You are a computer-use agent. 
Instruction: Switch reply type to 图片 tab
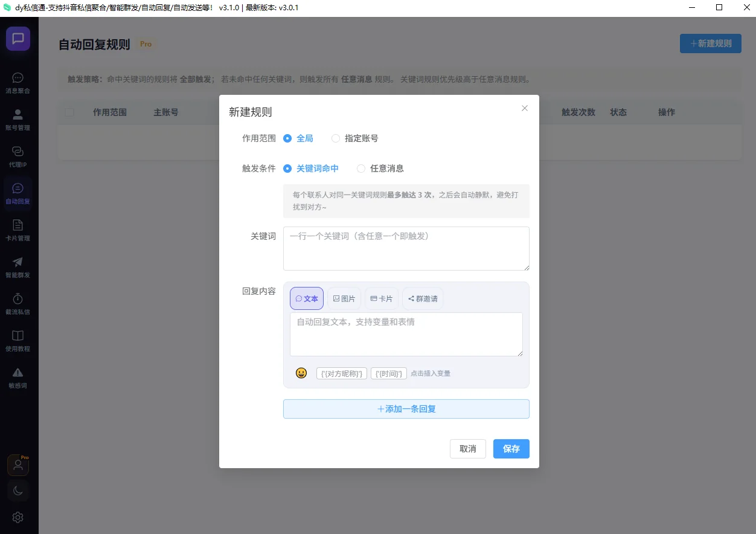click(x=344, y=298)
